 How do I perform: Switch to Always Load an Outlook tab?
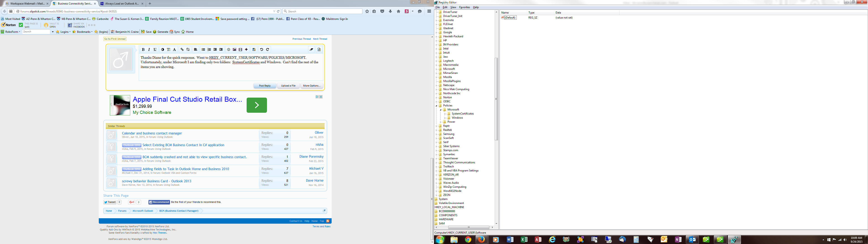[122, 3]
